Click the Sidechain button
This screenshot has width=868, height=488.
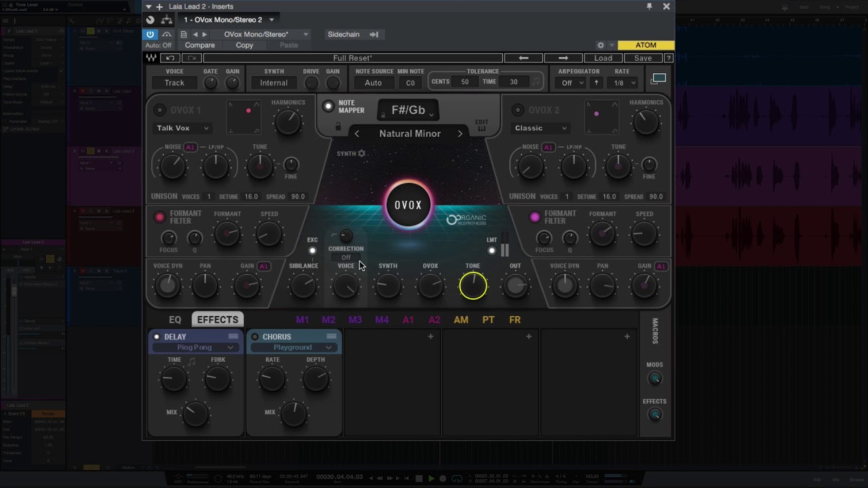[344, 34]
